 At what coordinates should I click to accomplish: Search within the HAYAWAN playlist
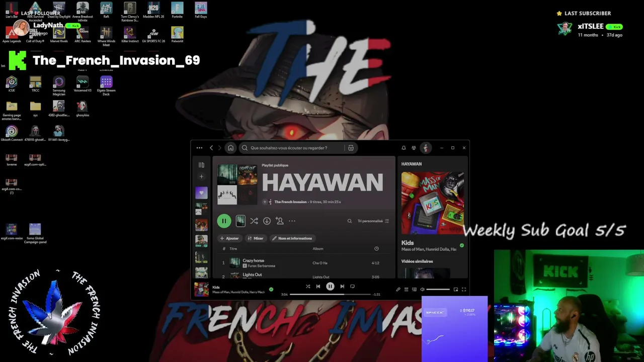tap(350, 221)
